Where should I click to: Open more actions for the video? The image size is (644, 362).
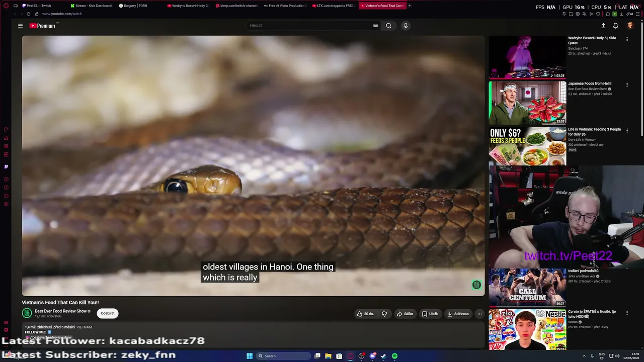coord(479,314)
